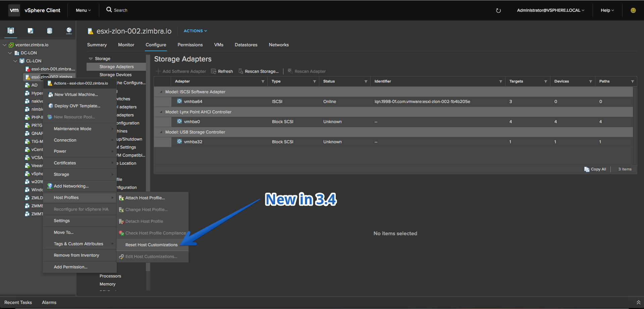Switch to the Permissions tab
644x309 pixels.
(190, 45)
